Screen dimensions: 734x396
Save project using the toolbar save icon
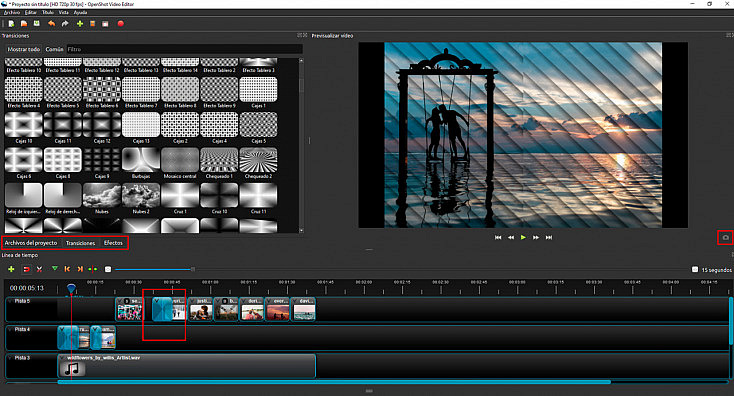tap(37, 23)
